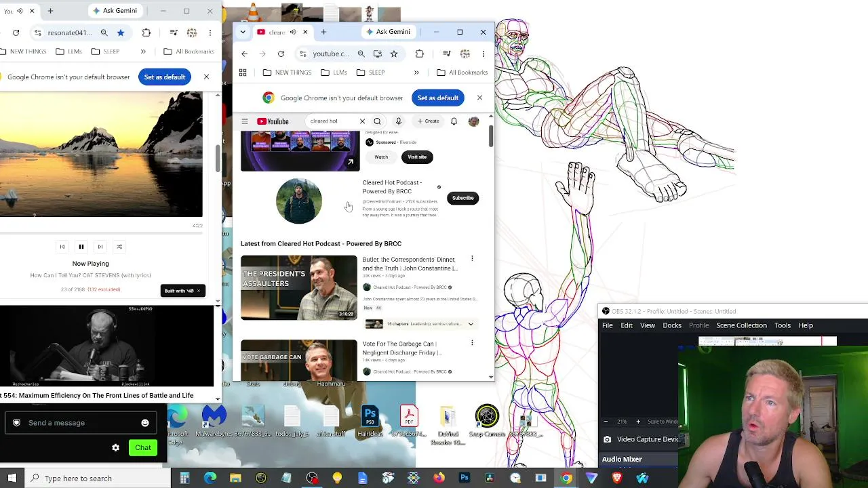
Task: Open the OBS Edit menu
Action: (x=627, y=325)
